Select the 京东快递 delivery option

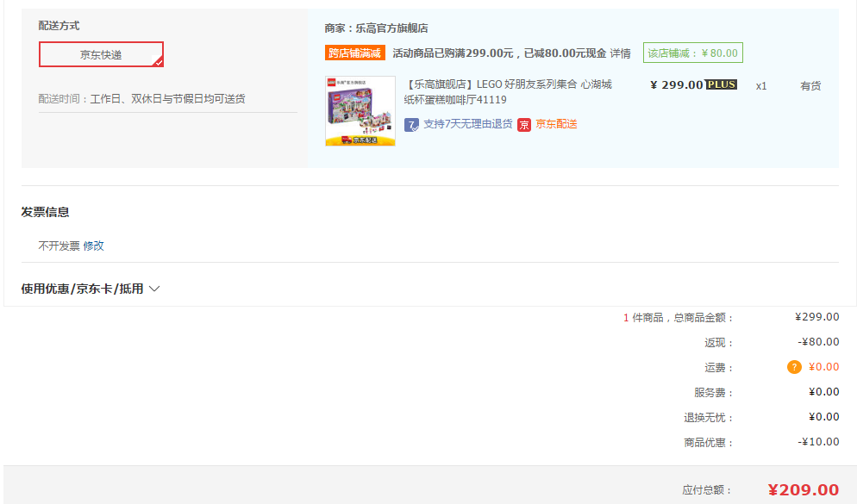tap(101, 54)
